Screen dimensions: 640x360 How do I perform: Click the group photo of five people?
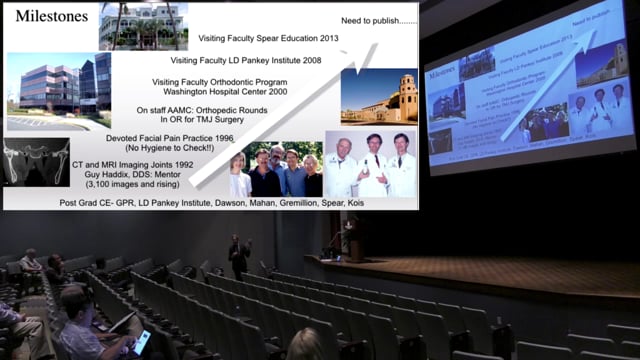click(276, 169)
